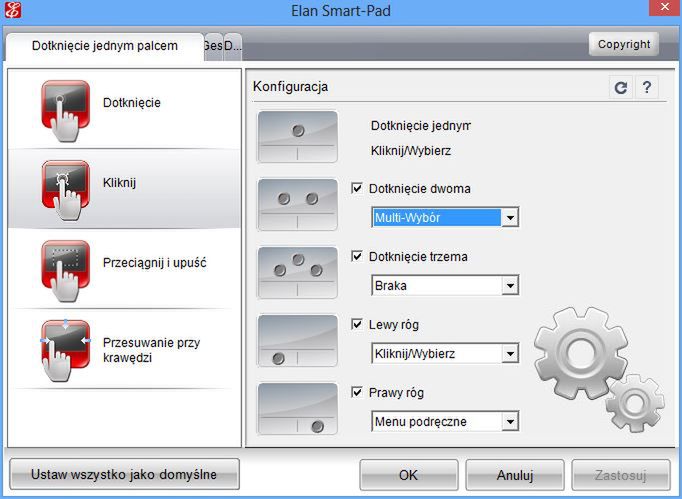The height and width of the screenshot is (499, 682).
Task: Disable the Lewy róg checkbox
Action: click(357, 324)
